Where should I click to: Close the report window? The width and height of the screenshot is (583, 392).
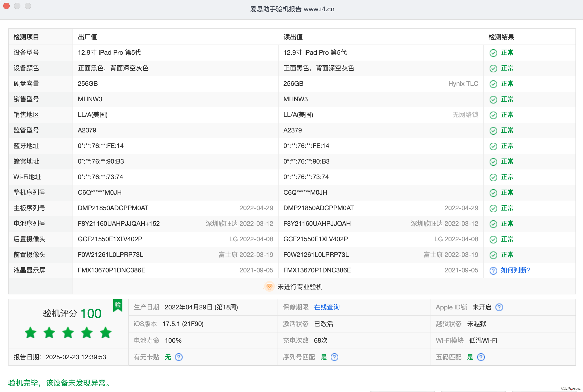6,6
